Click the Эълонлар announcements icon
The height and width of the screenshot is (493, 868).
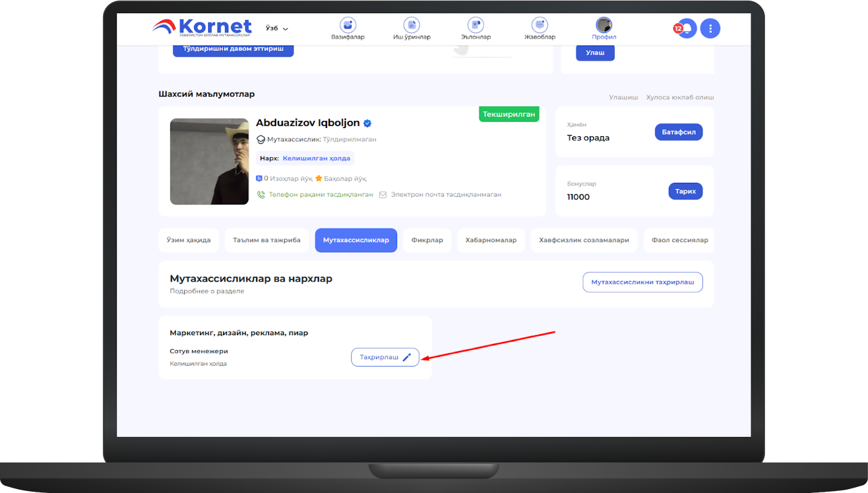pyautogui.click(x=476, y=25)
